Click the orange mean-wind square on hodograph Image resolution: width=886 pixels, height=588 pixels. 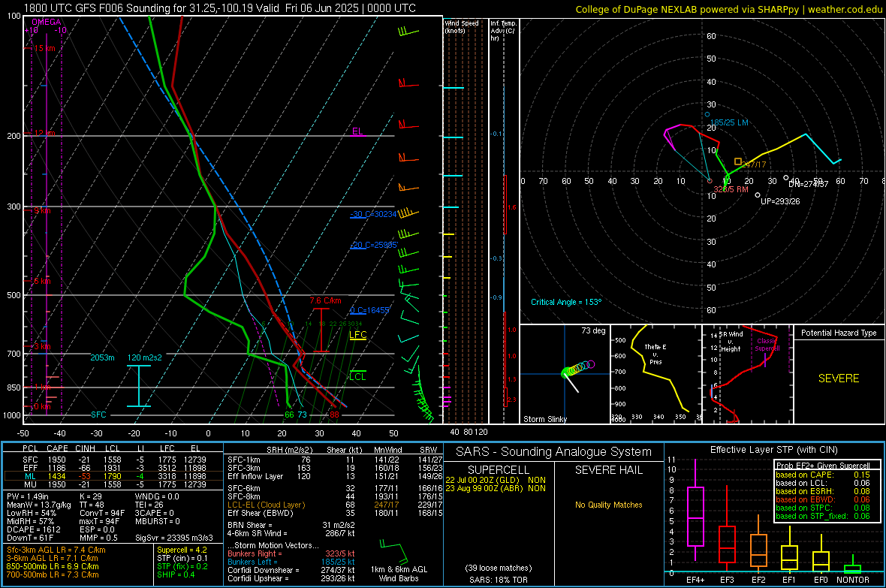point(737,161)
